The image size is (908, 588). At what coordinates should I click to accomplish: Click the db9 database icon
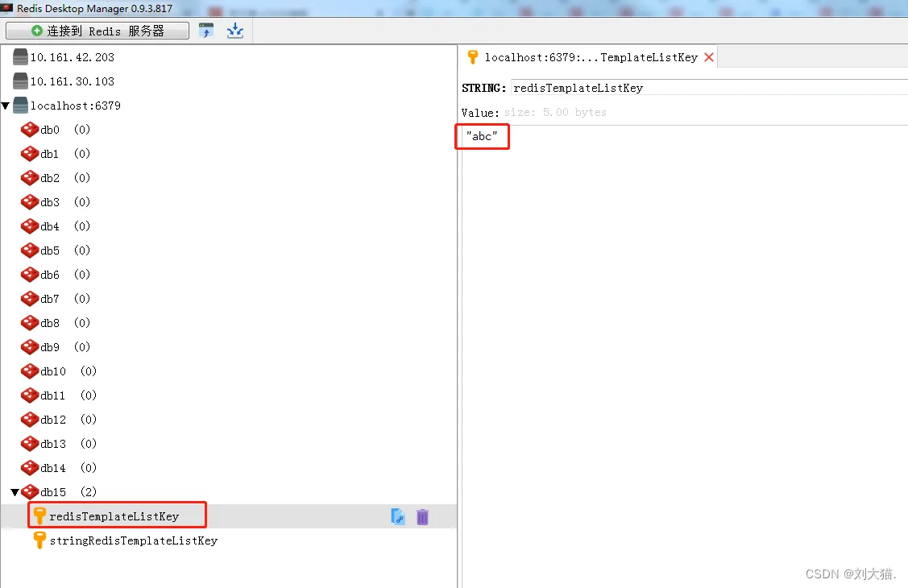point(30,347)
